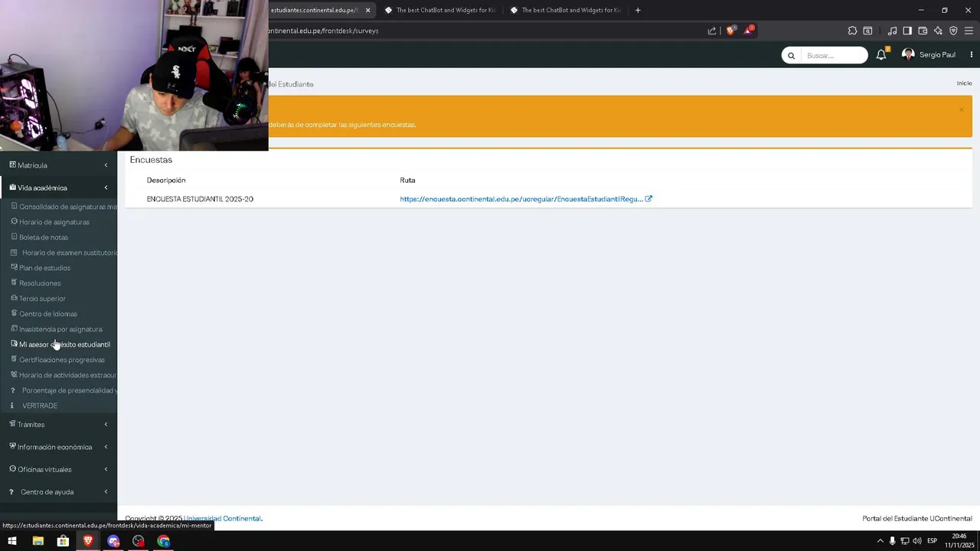
Task: Expand Centro de ayuda sidebar section
Action: click(x=58, y=492)
